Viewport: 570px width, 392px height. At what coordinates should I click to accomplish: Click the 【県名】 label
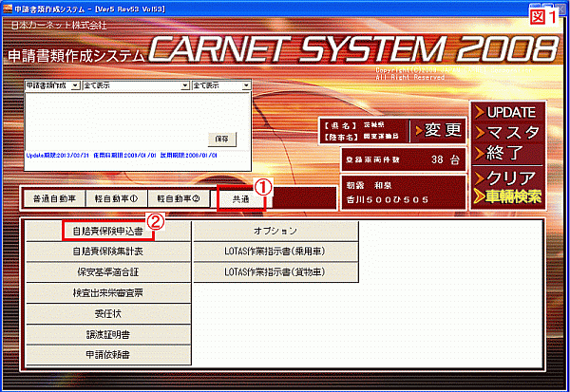[x=340, y=125]
